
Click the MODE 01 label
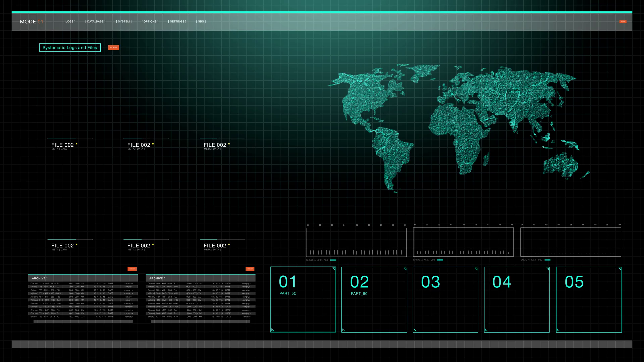(32, 22)
